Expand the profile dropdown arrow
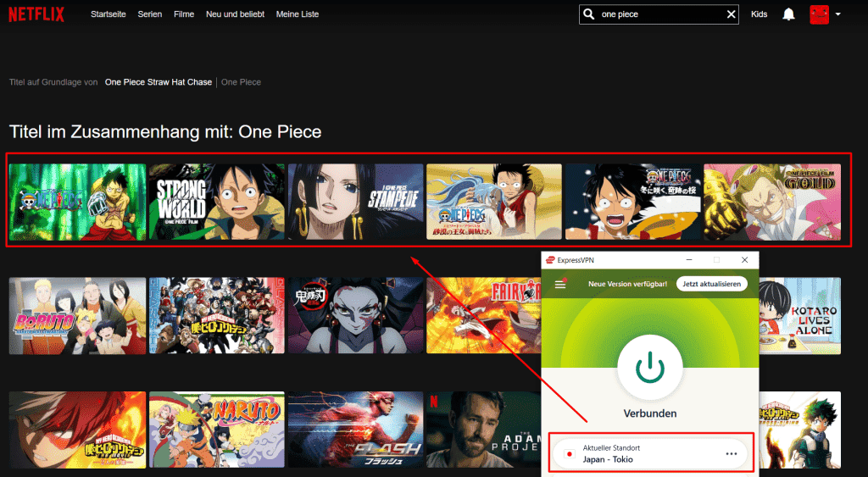 click(x=837, y=14)
